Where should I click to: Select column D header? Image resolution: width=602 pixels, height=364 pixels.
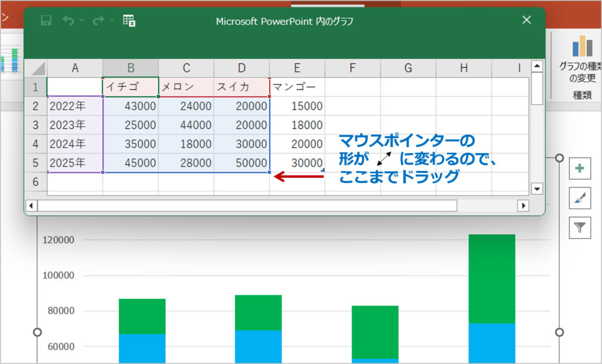coord(242,68)
